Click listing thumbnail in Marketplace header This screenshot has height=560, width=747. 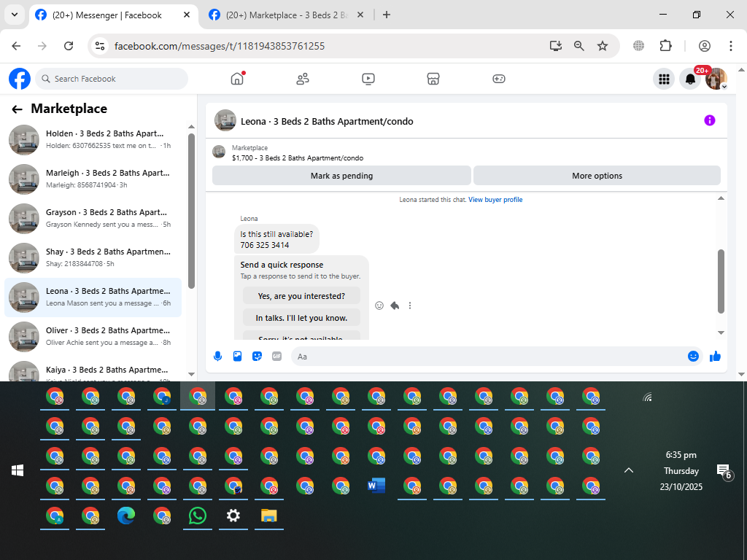coord(219,152)
